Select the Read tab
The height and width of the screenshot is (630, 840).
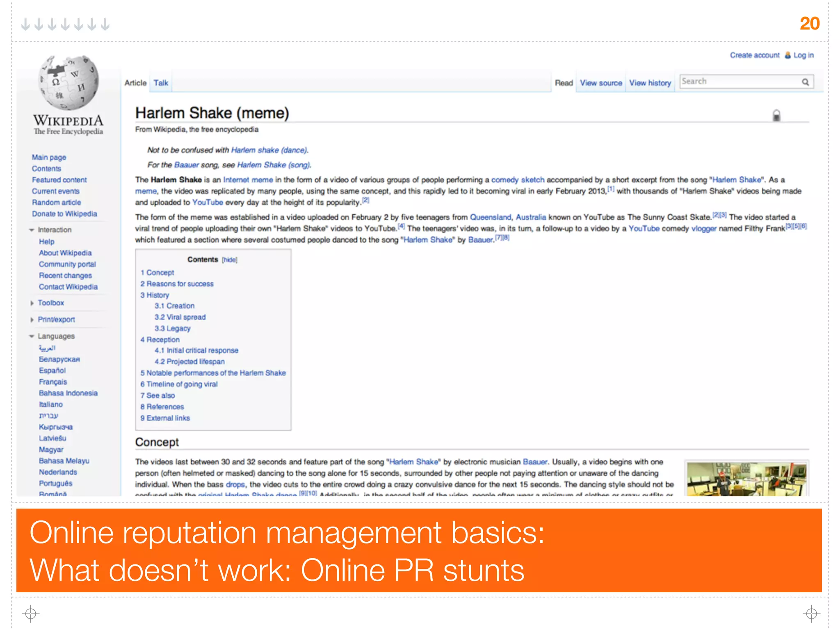pos(564,83)
